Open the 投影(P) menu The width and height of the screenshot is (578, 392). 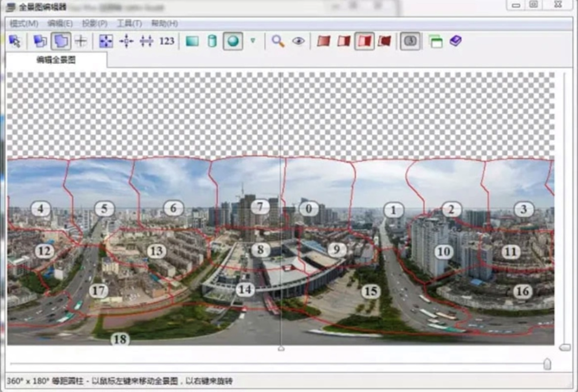click(x=95, y=24)
